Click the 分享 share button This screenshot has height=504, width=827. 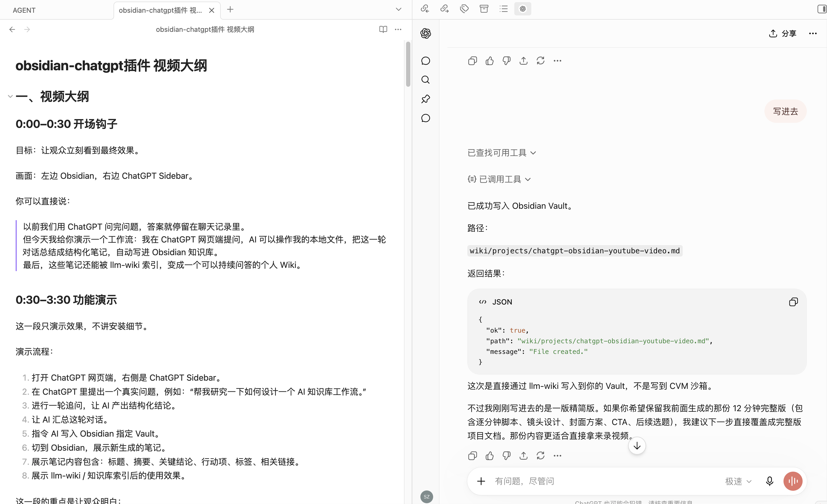(783, 33)
